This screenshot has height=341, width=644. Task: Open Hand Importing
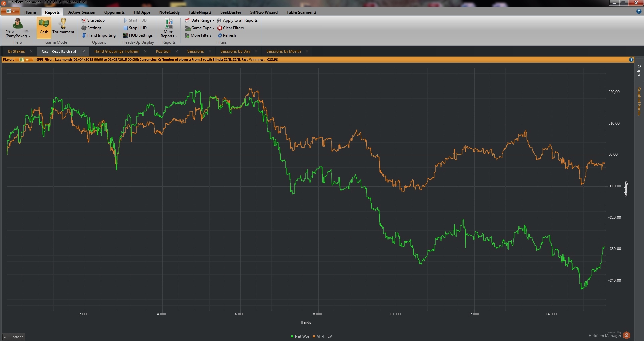pyautogui.click(x=99, y=35)
